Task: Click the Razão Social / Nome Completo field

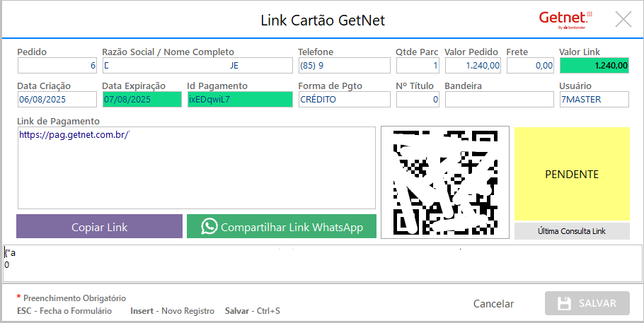Action: [x=197, y=66]
